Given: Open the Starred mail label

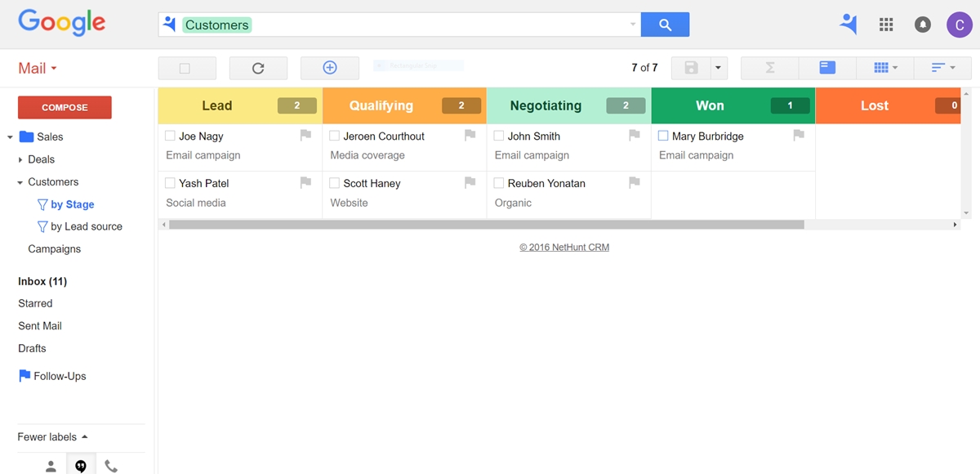Looking at the screenshot, I should [x=35, y=303].
